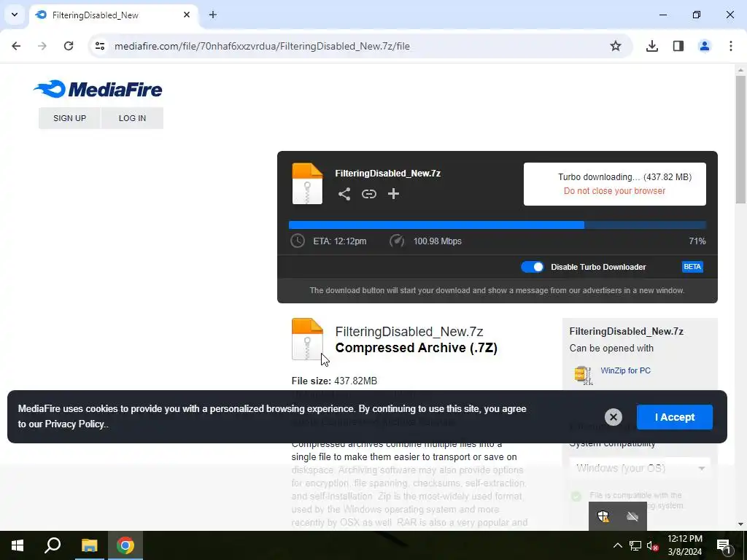Open Chrome downloads icon in toolbar

click(x=651, y=46)
